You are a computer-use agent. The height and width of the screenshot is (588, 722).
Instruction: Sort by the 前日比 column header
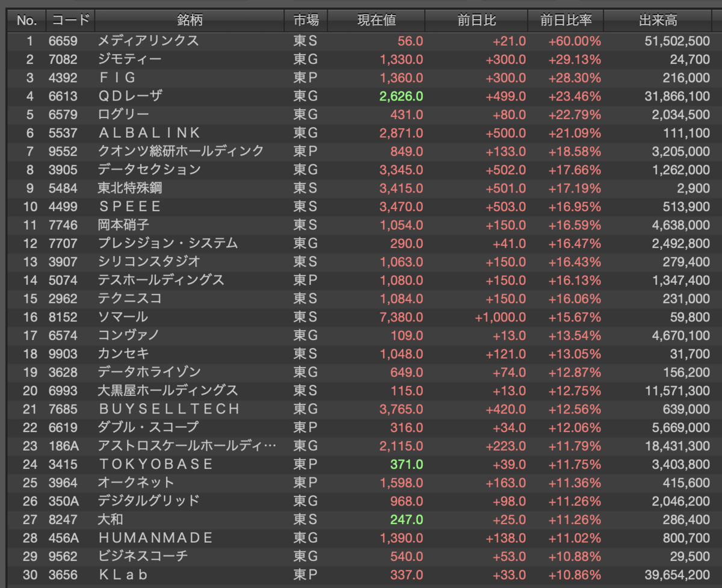(x=477, y=20)
